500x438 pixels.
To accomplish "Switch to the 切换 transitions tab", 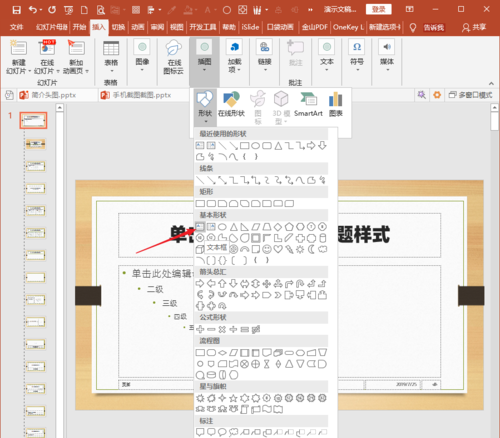I will click(x=118, y=27).
